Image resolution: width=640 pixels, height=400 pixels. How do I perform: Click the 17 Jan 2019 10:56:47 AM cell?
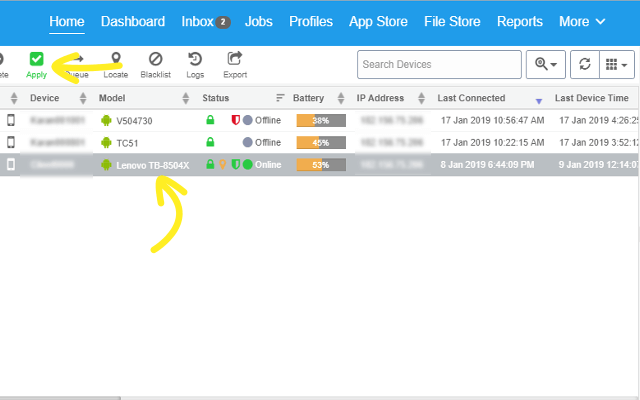pyautogui.click(x=493, y=120)
